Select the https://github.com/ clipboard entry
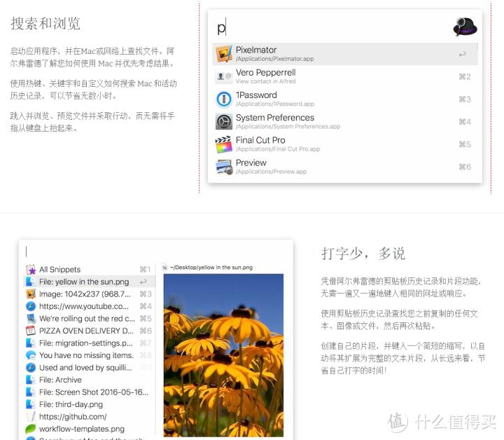504x440 pixels. (73, 416)
